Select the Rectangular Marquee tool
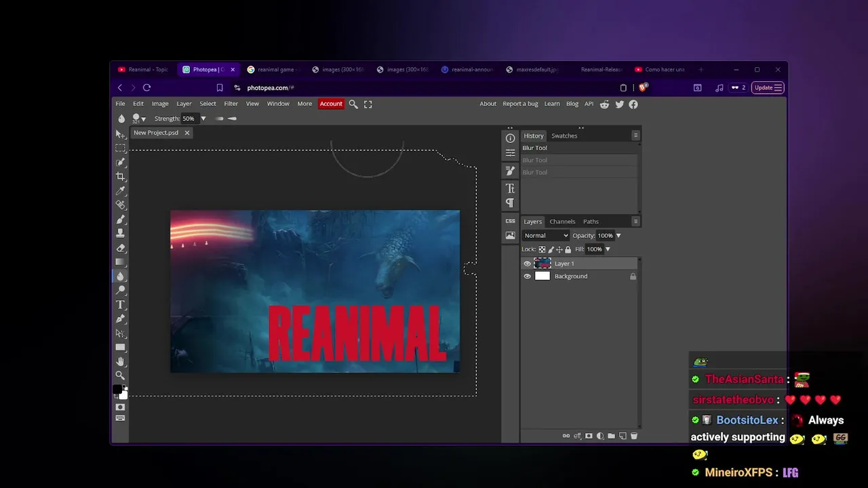Viewport: 868px width, 488px height. coord(120,148)
